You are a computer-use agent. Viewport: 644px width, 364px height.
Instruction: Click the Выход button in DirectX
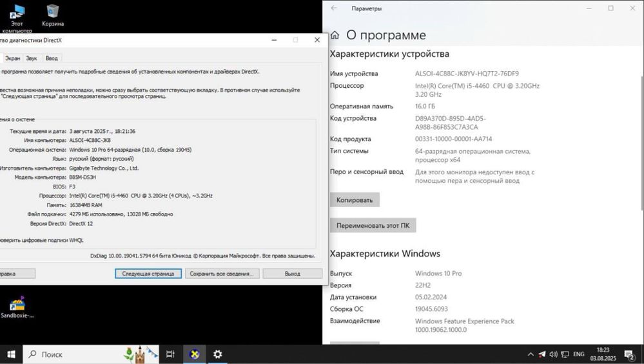(293, 274)
